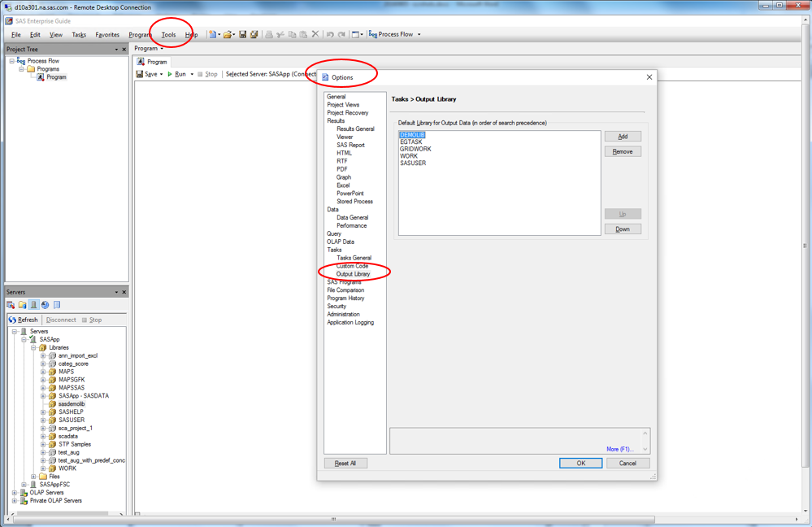Click the Print toolbar icon
812x527 pixels.
[x=269, y=34]
